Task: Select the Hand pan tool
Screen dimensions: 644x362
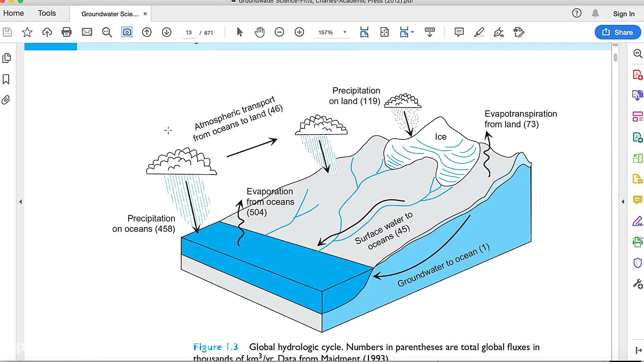Action: click(259, 32)
